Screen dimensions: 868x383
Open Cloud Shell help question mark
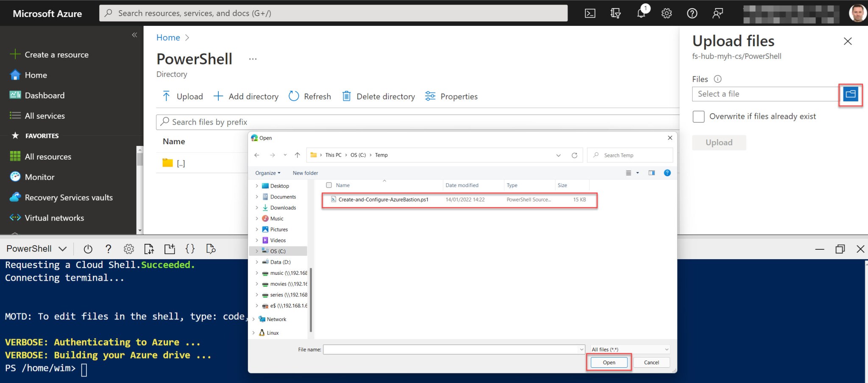108,249
